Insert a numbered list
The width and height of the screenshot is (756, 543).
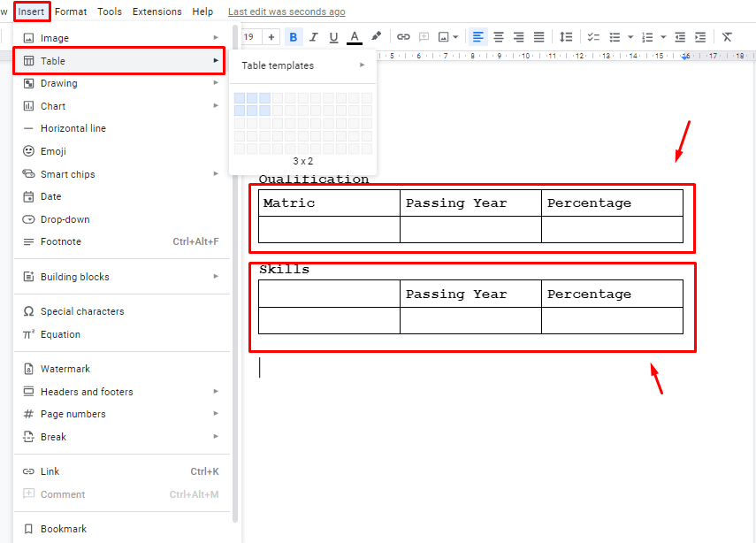pos(647,37)
